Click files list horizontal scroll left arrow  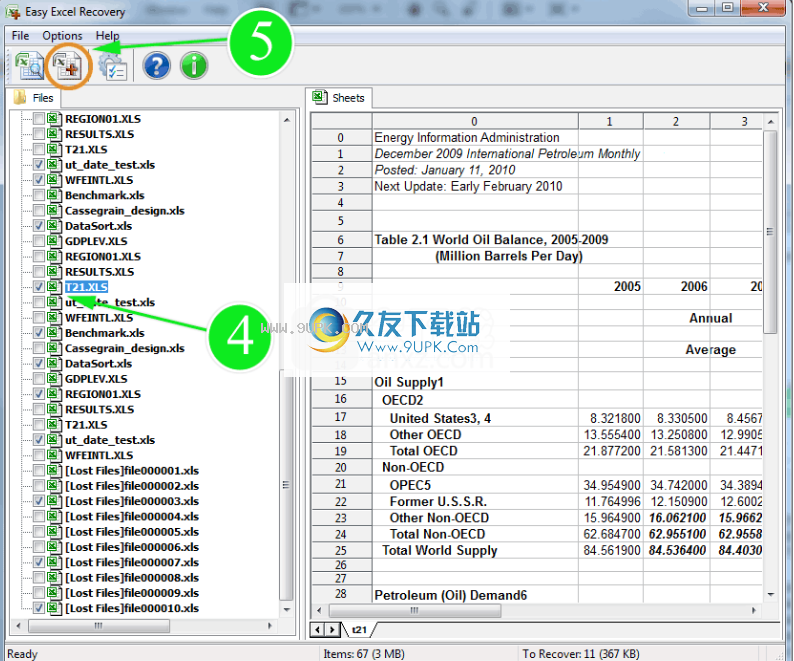(18, 626)
